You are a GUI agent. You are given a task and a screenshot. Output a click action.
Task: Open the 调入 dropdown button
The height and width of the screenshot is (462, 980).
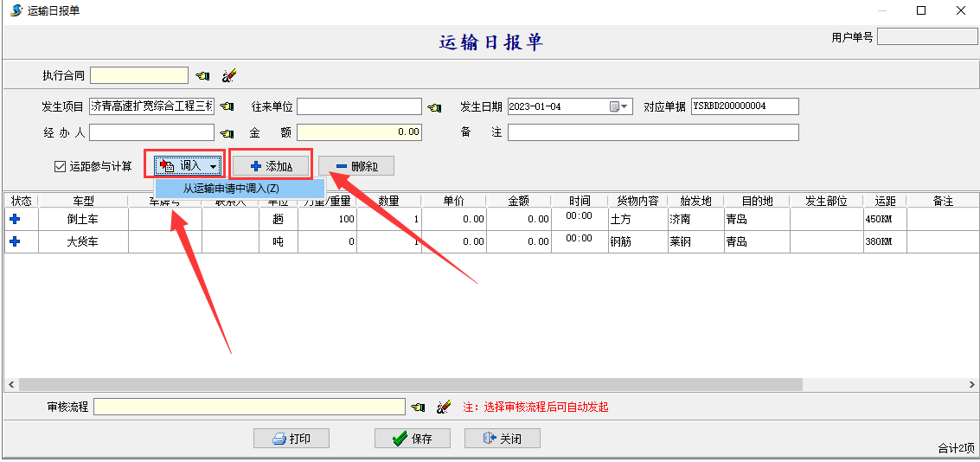189,166
